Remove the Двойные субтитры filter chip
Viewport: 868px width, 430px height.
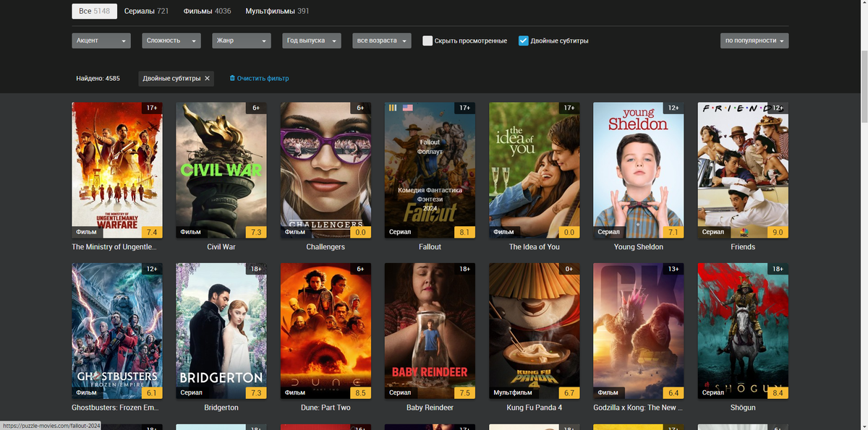coord(207,78)
